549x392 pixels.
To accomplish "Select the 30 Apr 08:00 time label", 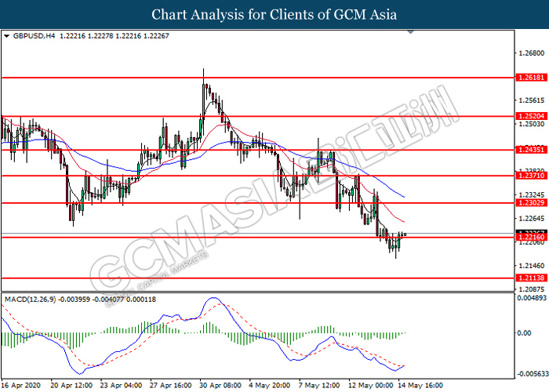I will (x=220, y=386).
